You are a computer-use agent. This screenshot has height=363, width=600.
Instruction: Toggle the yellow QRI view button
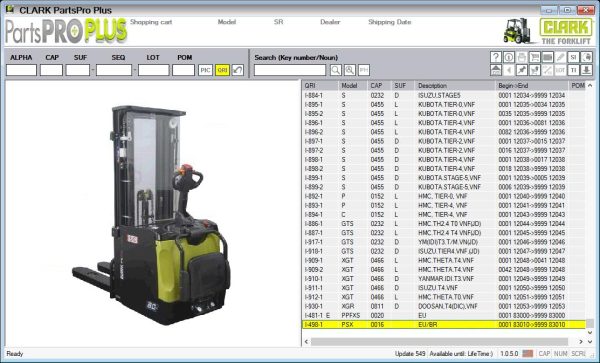pos(222,70)
